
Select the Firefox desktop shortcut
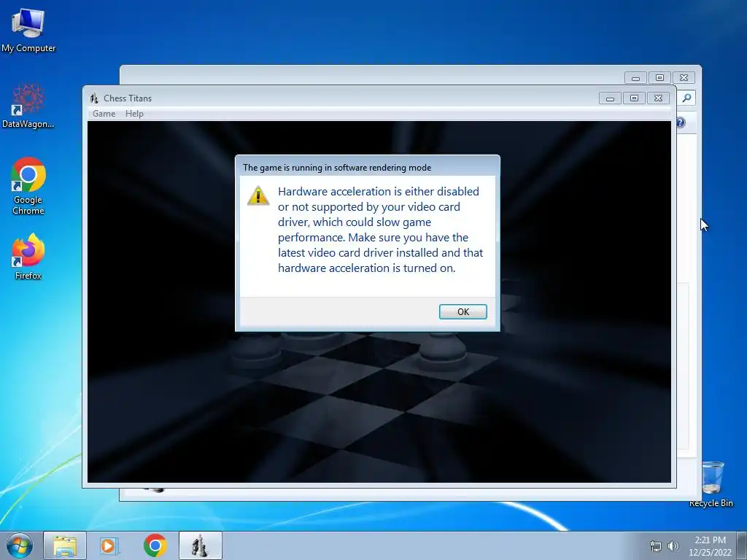(28, 256)
